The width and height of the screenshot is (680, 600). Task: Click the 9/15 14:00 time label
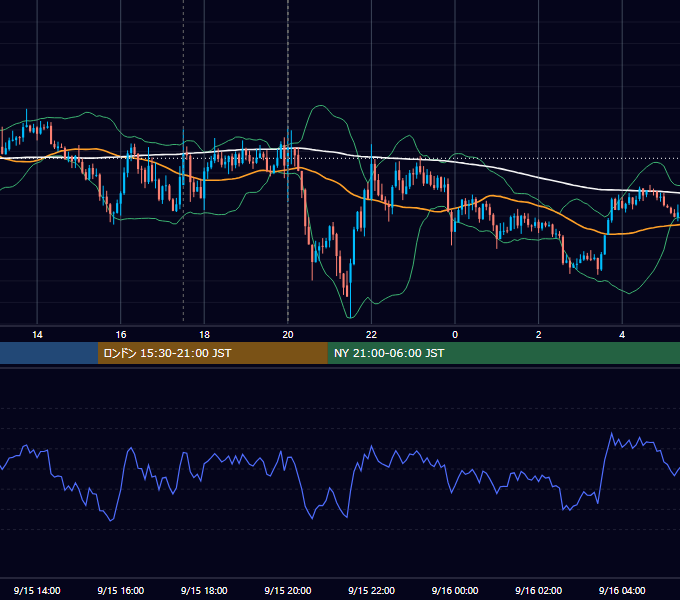[37, 590]
